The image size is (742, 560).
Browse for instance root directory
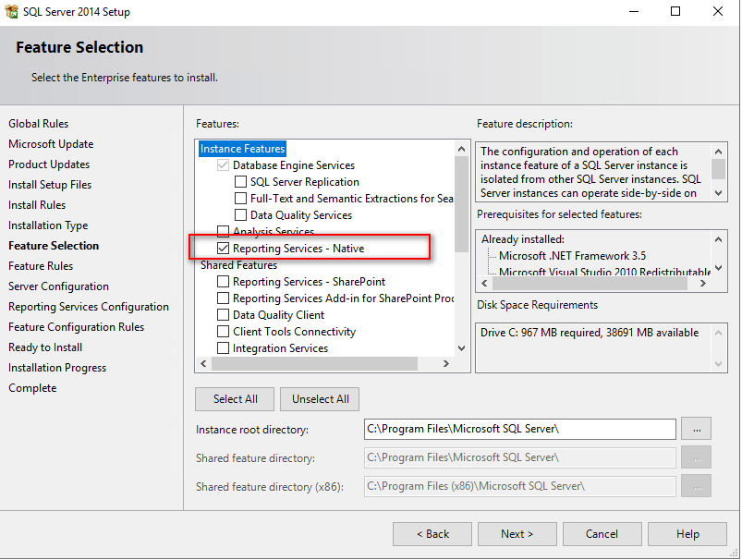click(x=696, y=429)
